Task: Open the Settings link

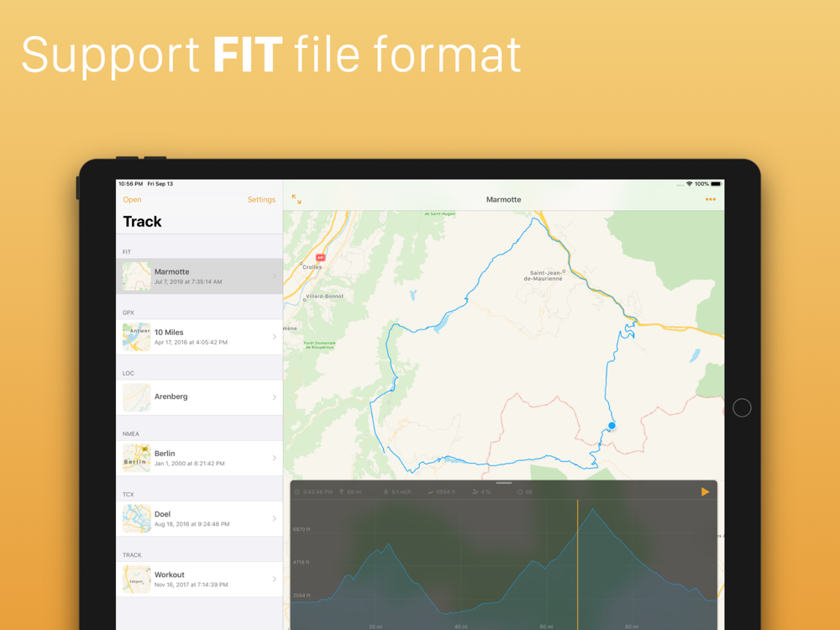Action: 261,199
